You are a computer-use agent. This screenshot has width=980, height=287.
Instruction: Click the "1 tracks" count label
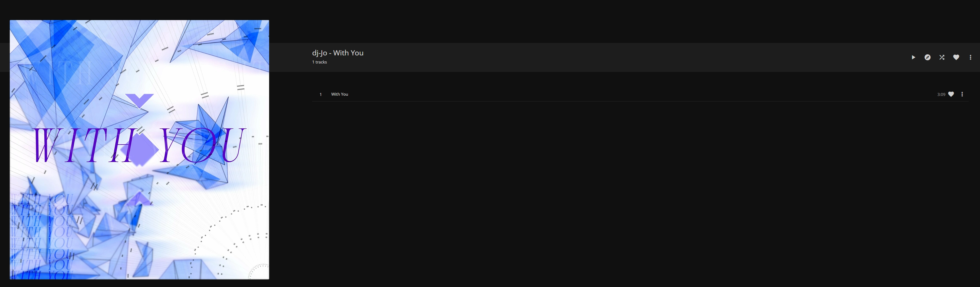tap(319, 62)
